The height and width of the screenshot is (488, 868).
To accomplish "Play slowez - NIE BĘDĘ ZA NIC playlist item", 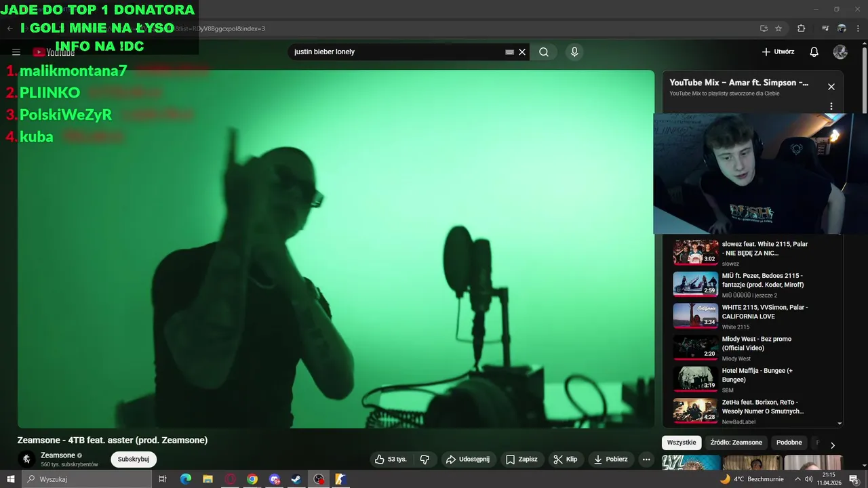I will click(x=751, y=252).
